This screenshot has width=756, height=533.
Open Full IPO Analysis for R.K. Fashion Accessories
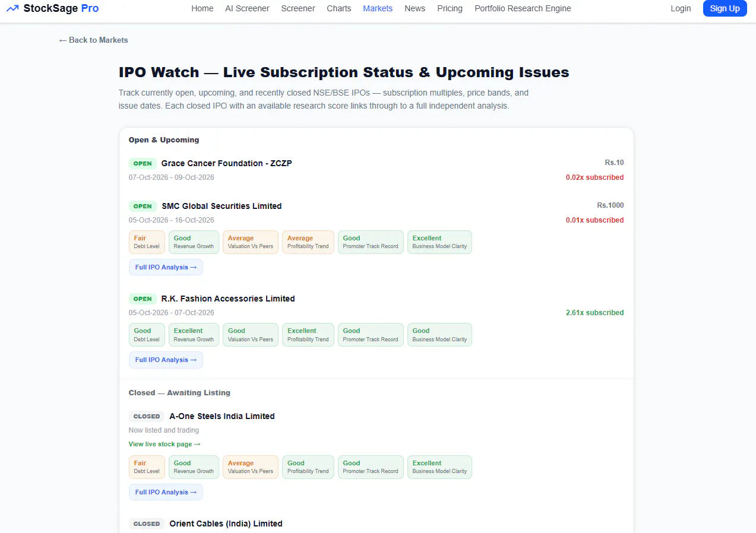point(166,360)
